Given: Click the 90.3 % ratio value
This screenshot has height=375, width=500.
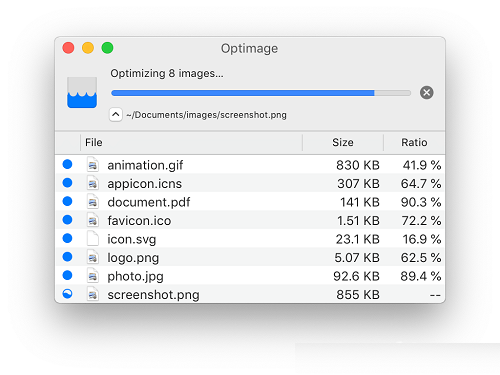Looking at the screenshot, I should coord(421,202).
